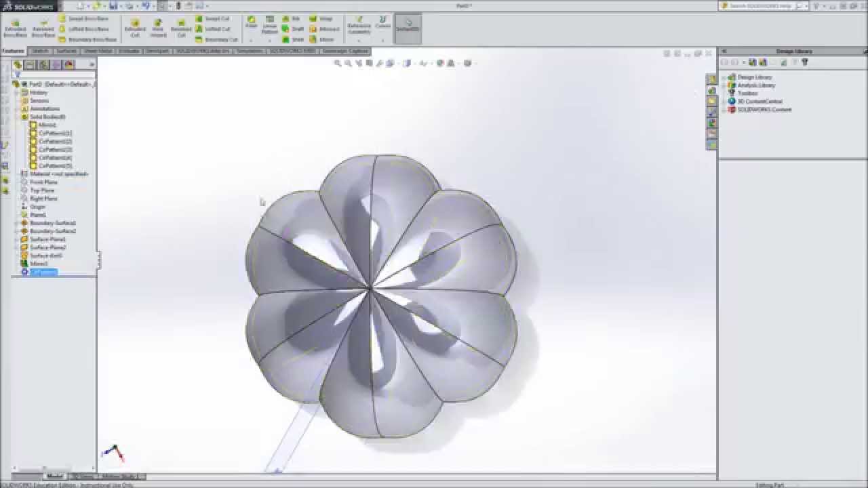The height and width of the screenshot is (488, 868).
Task: Select the Fillet tool
Action: click(252, 24)
